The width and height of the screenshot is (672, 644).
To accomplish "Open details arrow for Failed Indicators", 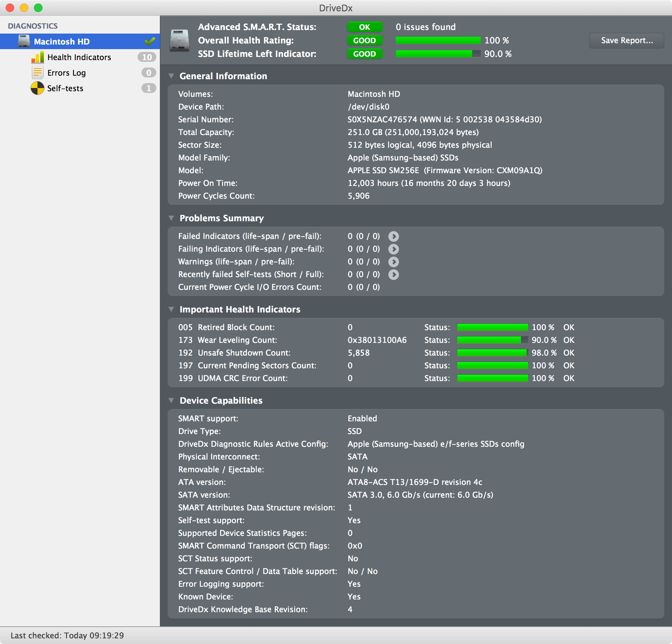I will [393, 236].
